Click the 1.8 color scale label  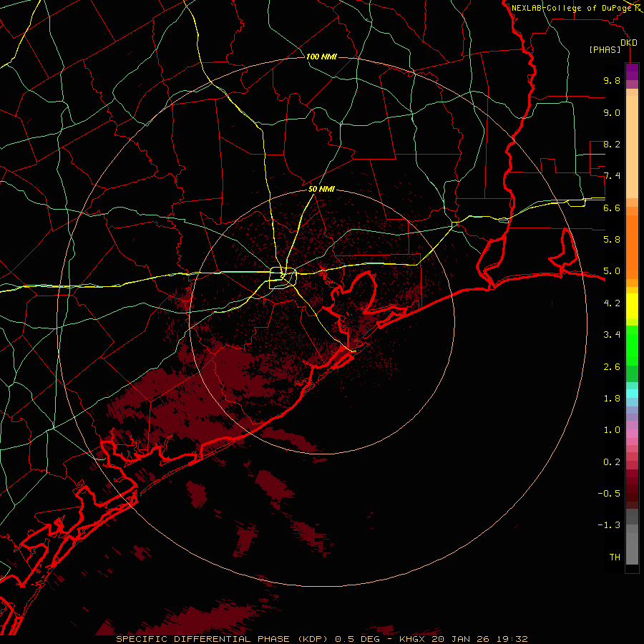(612, 399)
